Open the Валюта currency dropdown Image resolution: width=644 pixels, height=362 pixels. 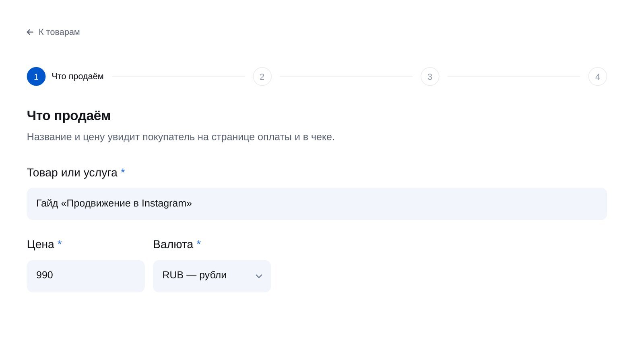(x=212, y=276)
